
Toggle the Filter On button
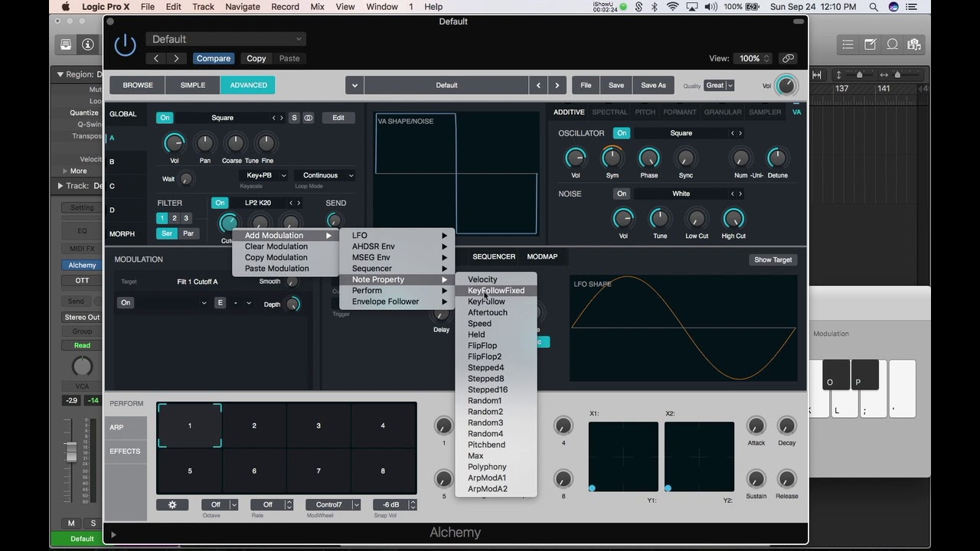coord(220,203)
